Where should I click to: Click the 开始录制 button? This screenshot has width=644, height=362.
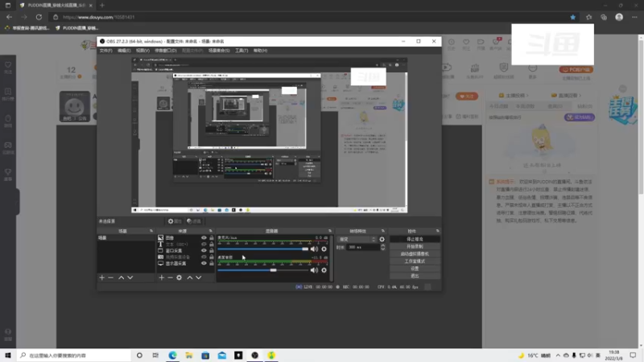click(x=415, y=246)
